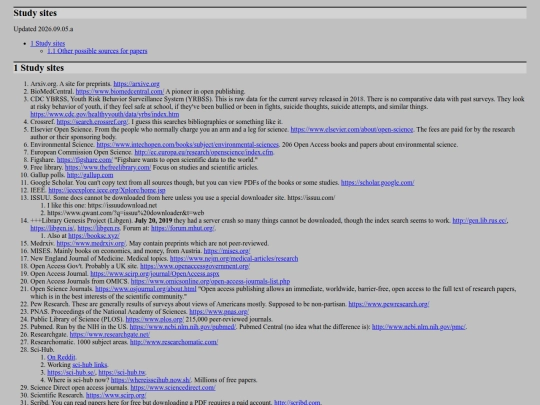This screenshot has height=405, width=540.
Task: Visit the arxive.org link
Action: 136,84
